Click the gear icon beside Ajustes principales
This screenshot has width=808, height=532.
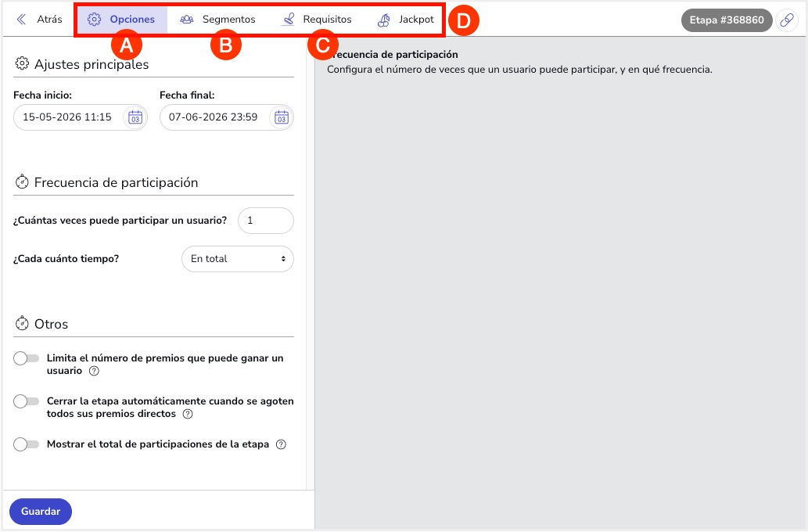coord(22,63)
